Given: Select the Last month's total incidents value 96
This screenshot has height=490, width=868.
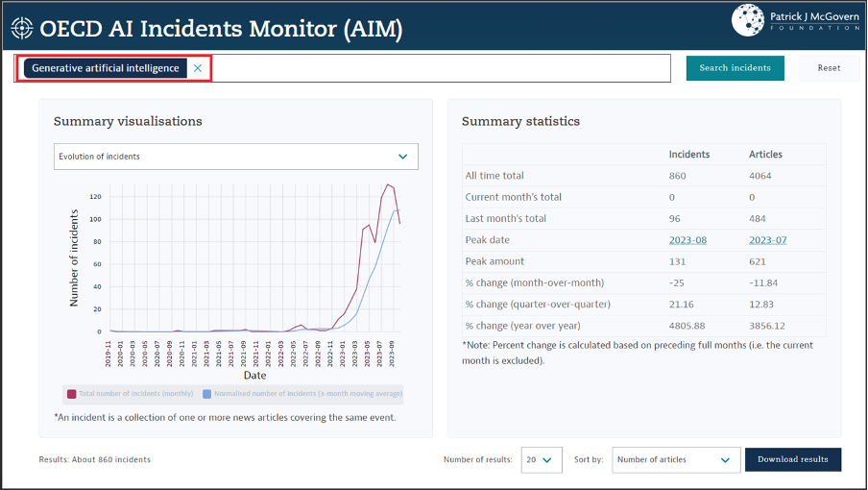Looking at the screenshot, I should click(674, 219).
